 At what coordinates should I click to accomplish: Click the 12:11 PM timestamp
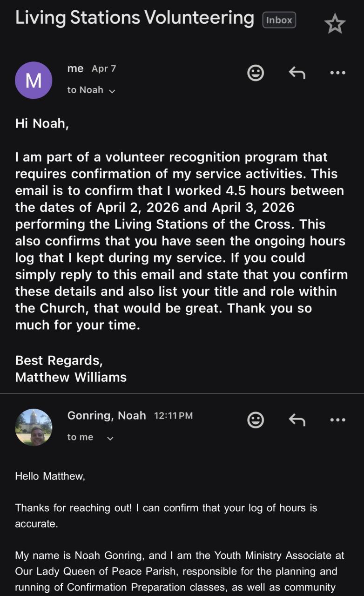[173, 416]
